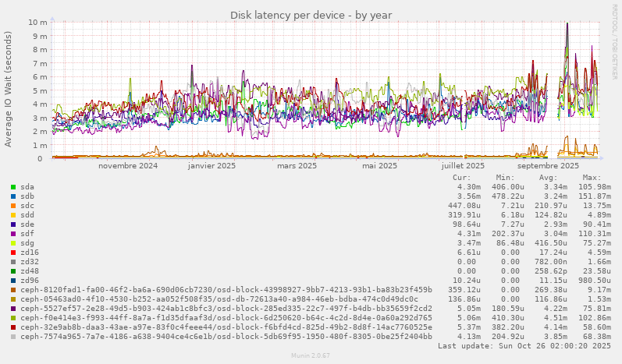Select the zd48 legend entry
The image size is (622, 364).
30,271
